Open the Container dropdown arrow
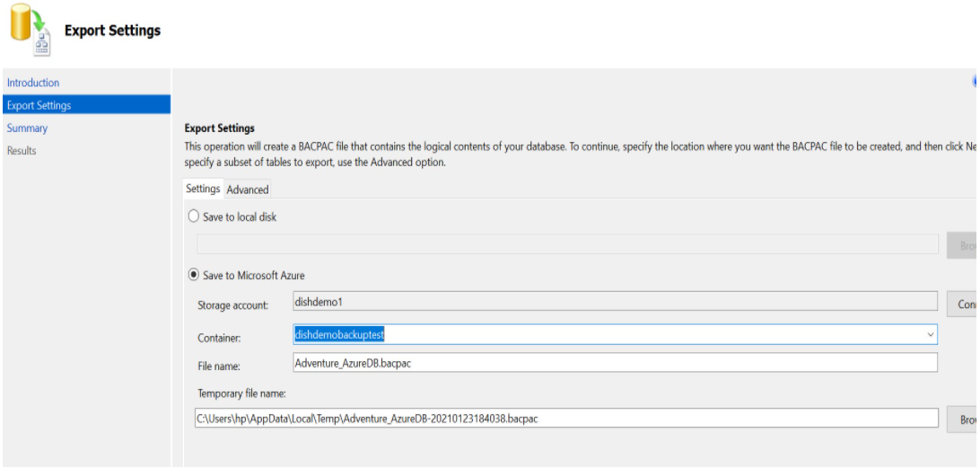Viewport: 980px width, 468px height. 930,335
